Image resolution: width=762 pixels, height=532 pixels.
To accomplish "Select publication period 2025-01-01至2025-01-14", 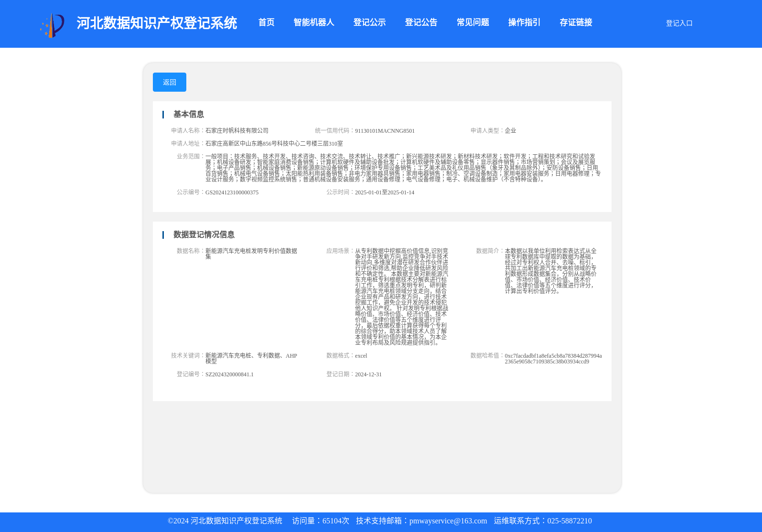I will point(385,192).
